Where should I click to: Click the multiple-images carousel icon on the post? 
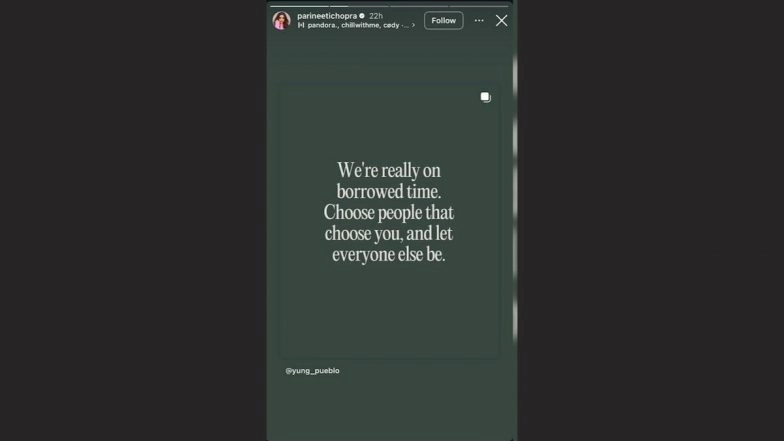[486, 97]
